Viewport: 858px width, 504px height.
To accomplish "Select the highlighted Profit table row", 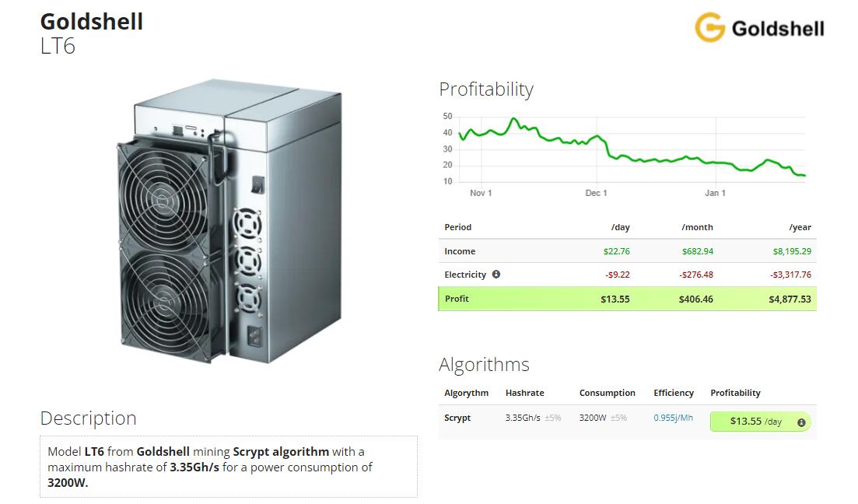I will tap(627, 299).
